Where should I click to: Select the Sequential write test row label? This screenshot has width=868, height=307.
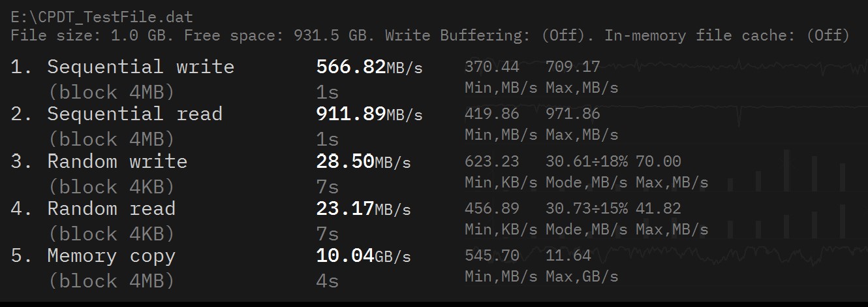click(140, 67)
